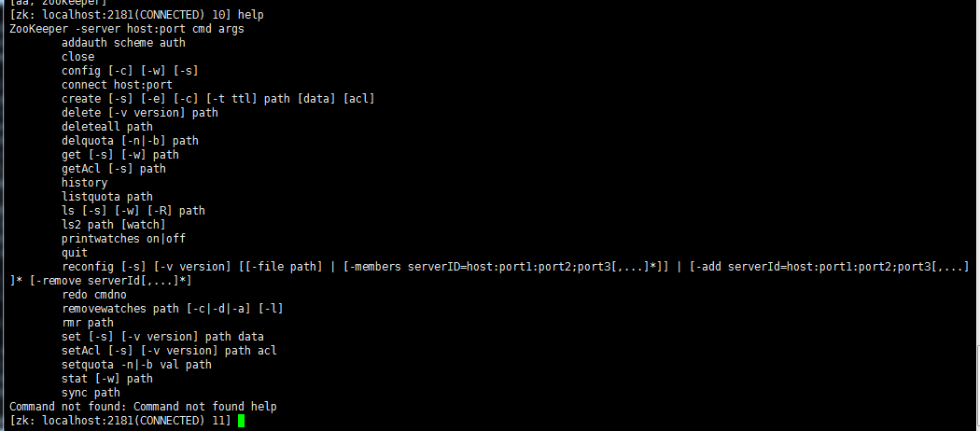
Task: Click the "printwatches on|off" entry
Action: (124, 239)
